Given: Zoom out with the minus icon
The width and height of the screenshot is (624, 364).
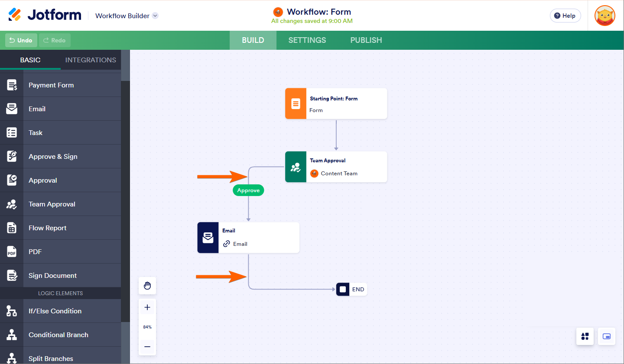Looking at the screenshot, I should coord(147,347).
